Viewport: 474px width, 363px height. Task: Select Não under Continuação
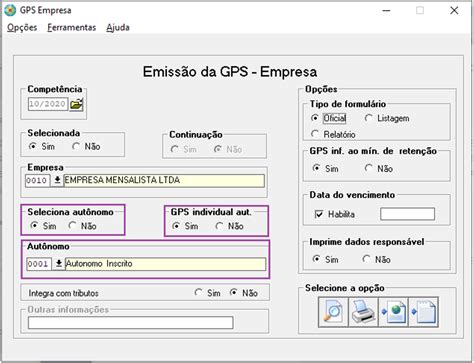click(228, 149)
